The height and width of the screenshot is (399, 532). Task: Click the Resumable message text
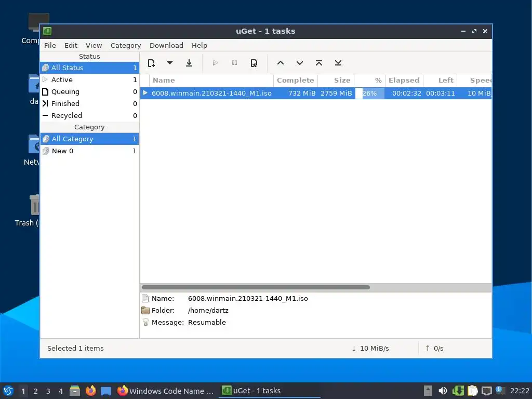click(207, 322)
